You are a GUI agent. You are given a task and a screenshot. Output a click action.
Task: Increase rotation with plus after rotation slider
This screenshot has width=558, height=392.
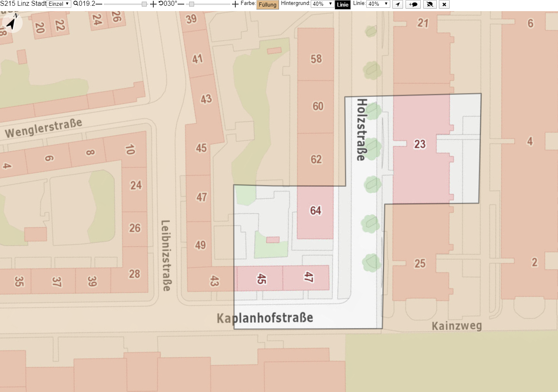[x=235, y=4]
